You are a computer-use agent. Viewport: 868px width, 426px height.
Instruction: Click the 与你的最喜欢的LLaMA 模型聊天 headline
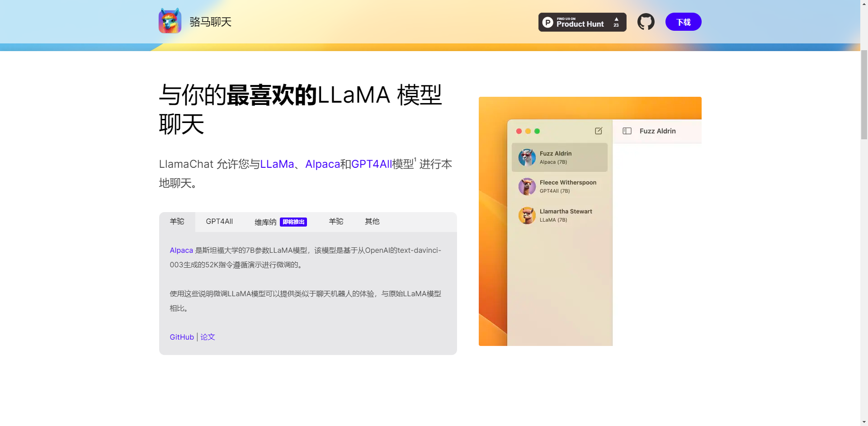300,109
